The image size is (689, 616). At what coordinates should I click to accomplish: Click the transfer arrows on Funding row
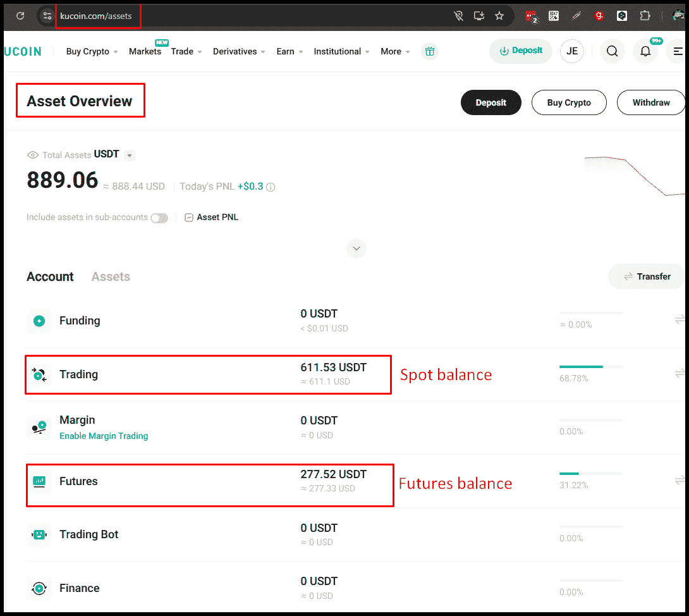(x=680, y=319)
